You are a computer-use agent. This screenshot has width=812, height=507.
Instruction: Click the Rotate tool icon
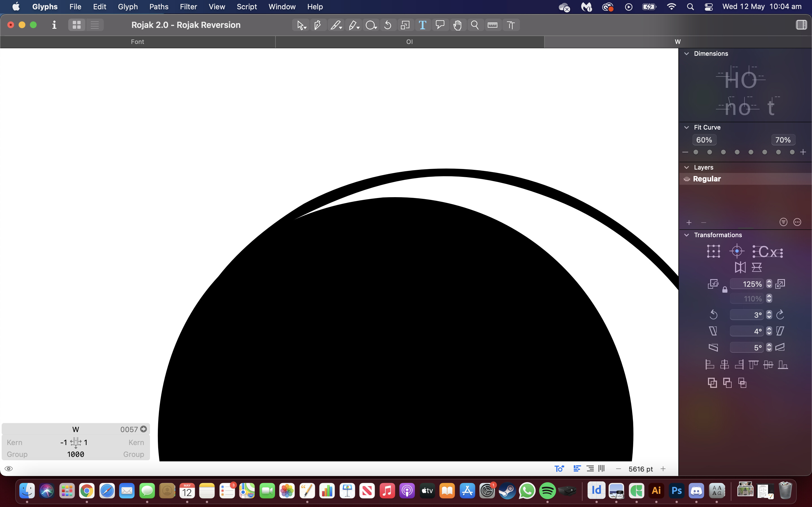388,25
